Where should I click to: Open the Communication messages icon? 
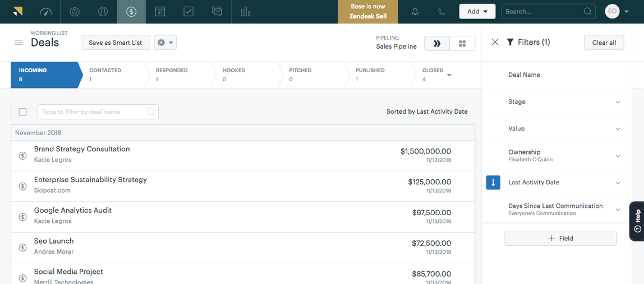pos(217,12)
